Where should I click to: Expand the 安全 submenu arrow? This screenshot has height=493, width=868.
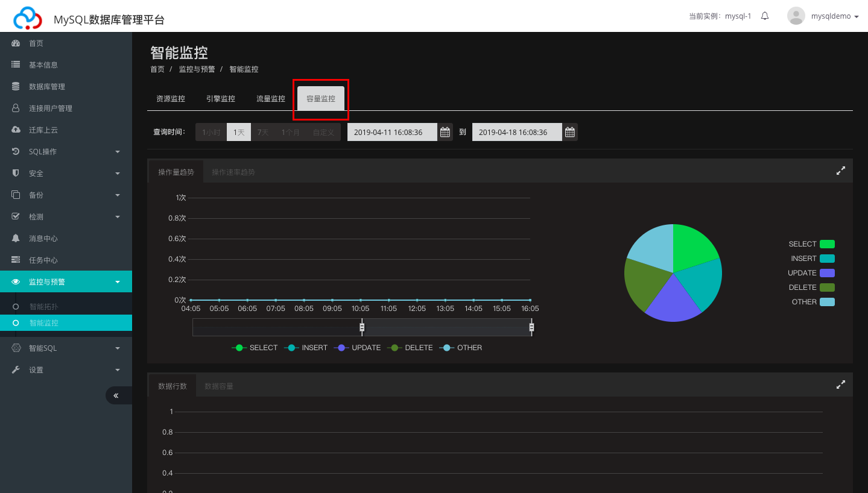tap(118, 174)
